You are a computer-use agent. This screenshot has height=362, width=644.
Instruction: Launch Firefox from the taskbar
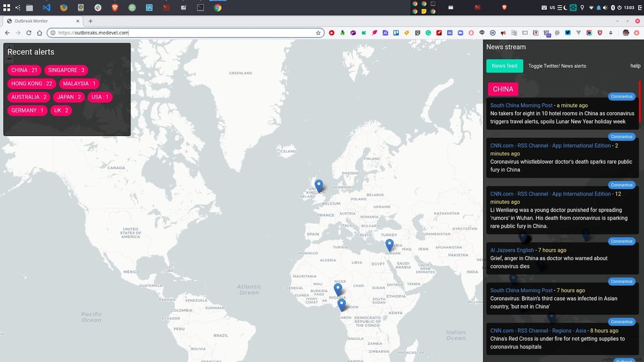pos(63,8)
